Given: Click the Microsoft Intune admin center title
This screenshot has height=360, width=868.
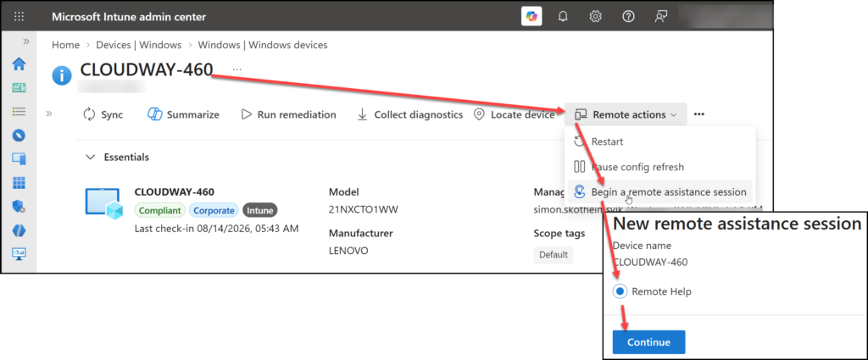Looking at the screenshot, I should [129, 17].
